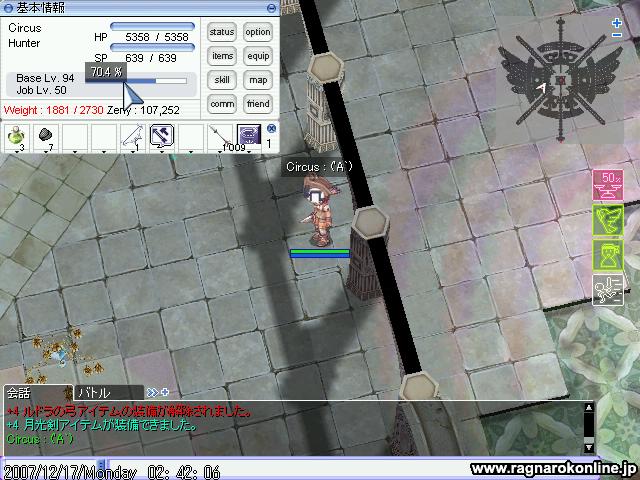Open the items inventory
The width and height of the screenshot is (640, 480).
[222, 56]
